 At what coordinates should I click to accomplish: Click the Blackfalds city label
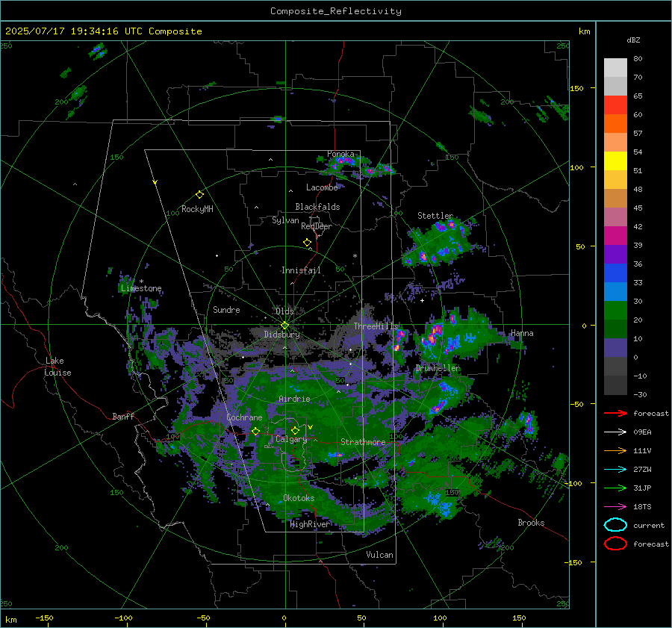(317, 207)
